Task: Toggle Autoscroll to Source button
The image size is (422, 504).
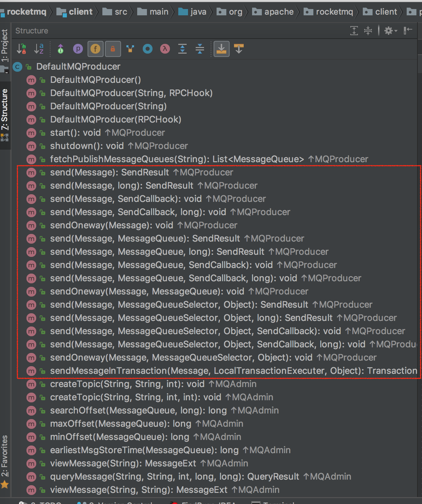Action: point(221,49)
